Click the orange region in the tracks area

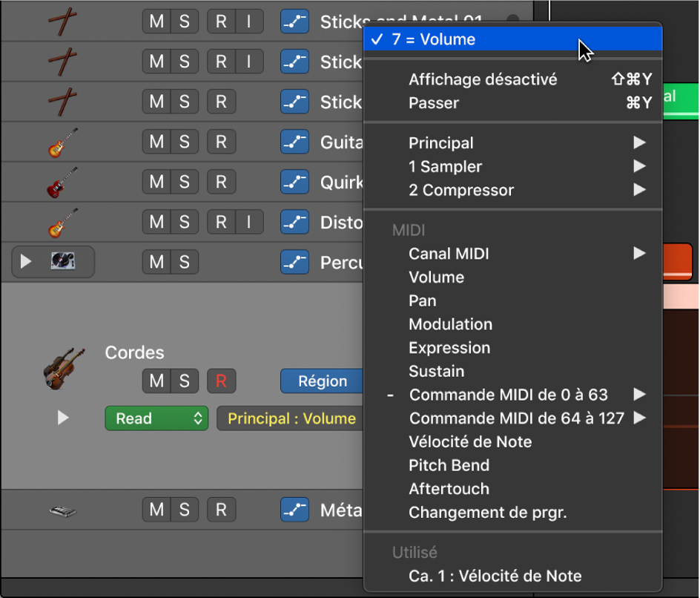tap(678, 262)
